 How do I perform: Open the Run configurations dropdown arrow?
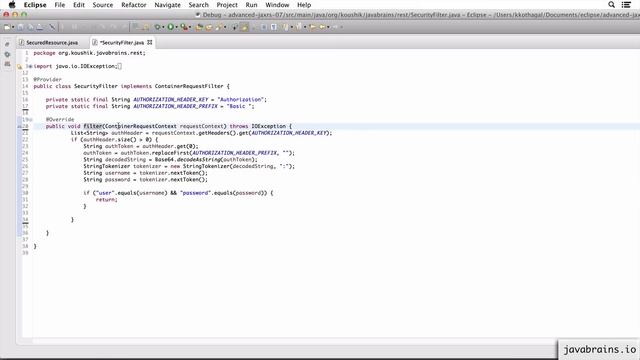(177, 27)
